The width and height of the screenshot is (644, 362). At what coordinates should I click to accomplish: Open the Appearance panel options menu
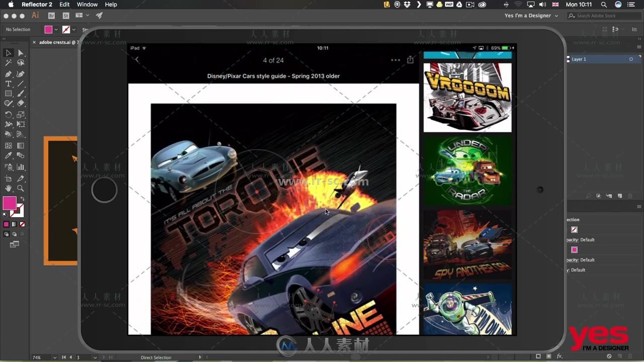coord(639,207)
